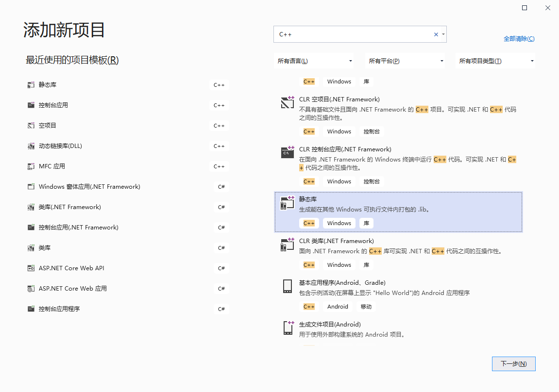Open the 所有项目类型(T) filter dropdown
Image resolution: width=559 pixels, height=392 pixels.
coord(496,61)
